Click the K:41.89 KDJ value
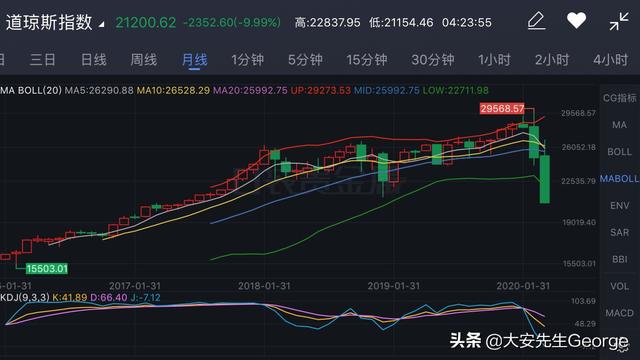Image resolution: width=640 pixels, height=360 pixels. coord(69,298)
